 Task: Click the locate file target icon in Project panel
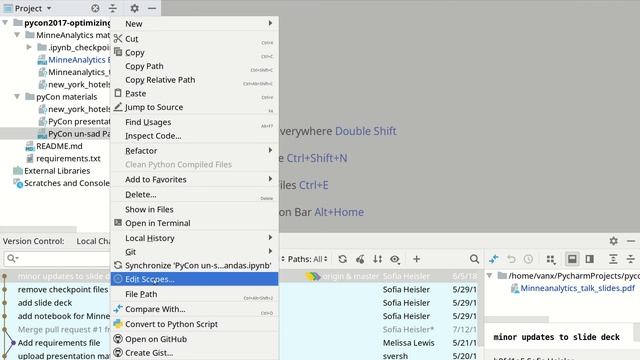(95, 8)
